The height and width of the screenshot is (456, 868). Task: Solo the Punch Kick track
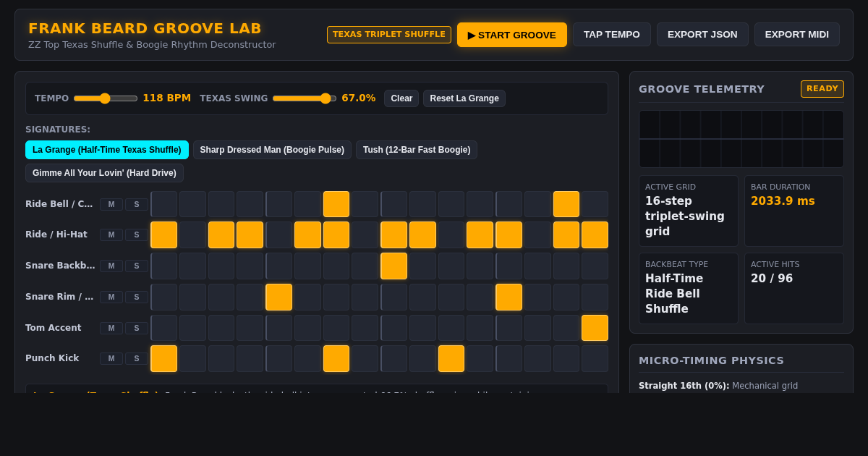point(137,359)
